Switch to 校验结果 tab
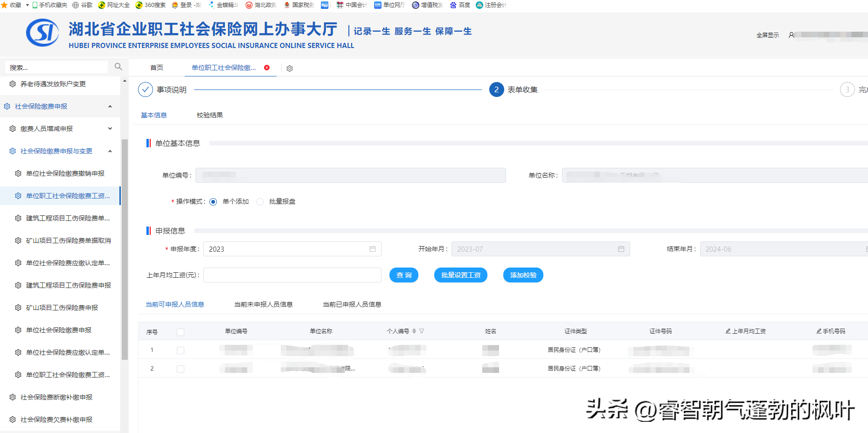 [x=210, y=115]
